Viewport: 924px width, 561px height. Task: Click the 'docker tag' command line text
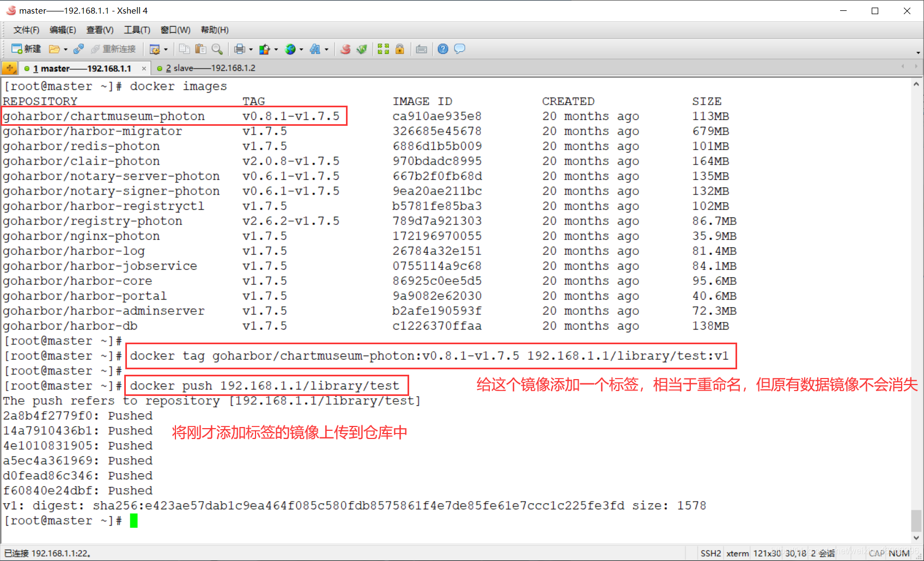point(429,356)
